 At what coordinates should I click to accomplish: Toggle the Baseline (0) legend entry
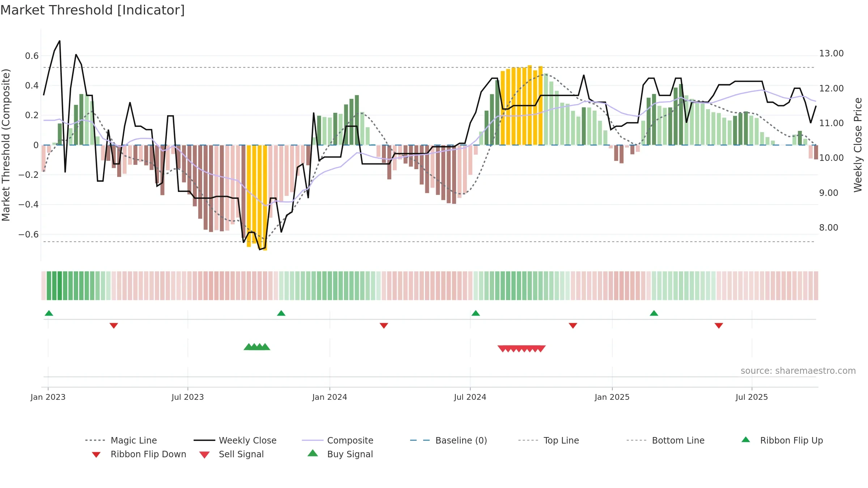point(448,440)
